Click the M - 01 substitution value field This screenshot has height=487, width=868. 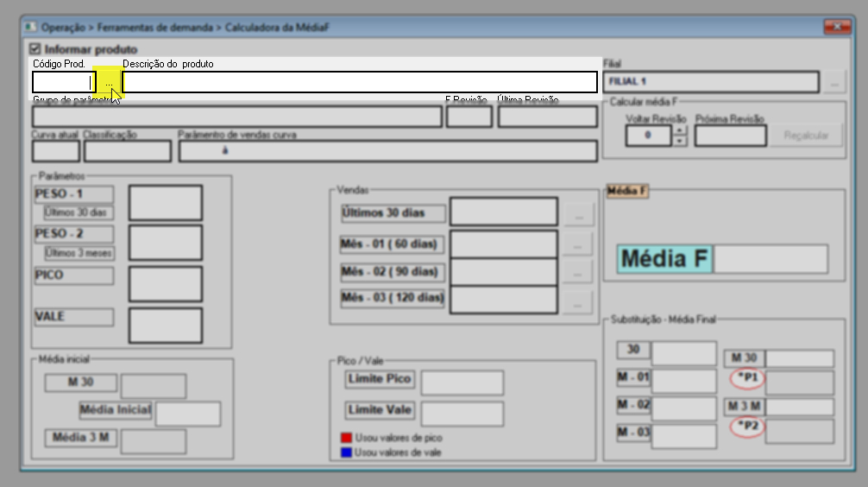(x=684, y=381)
